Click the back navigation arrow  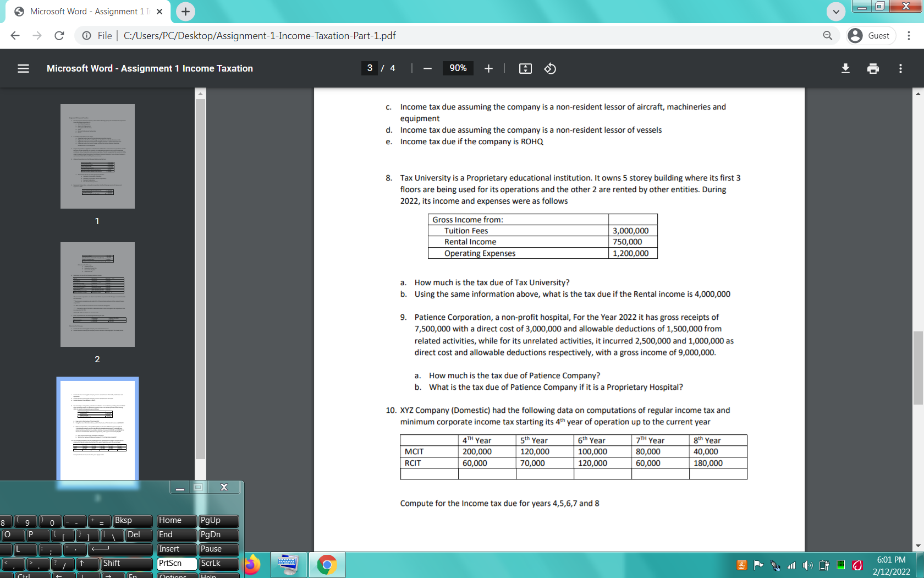tap(14, 35)
